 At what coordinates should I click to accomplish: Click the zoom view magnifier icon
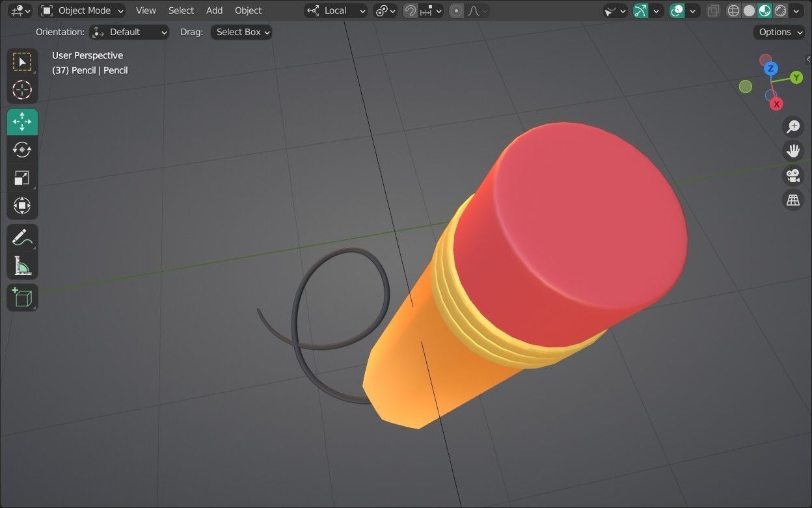click(x=793, y=127)
